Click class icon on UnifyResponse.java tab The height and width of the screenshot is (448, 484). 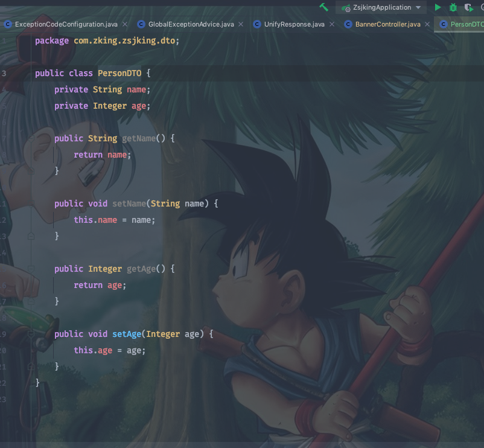pyautogui.click(x=257, y=24)
